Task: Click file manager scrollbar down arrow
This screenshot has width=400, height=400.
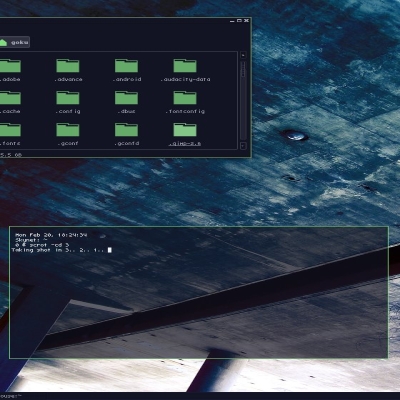Action: tap(243, 146)
